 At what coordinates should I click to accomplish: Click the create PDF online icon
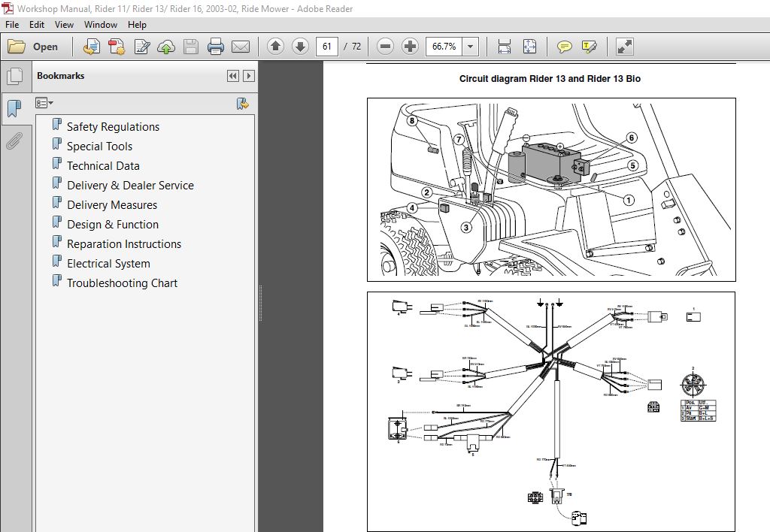click(x=91, y=47)
